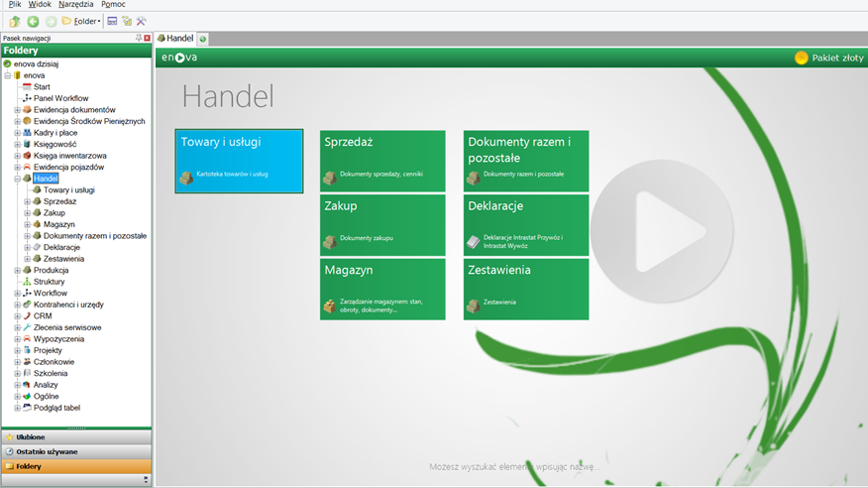The width and height of the screenshot is (868, 488).
Task: Click the Księga inwentarzowa icon
Action: coord(27,156)
